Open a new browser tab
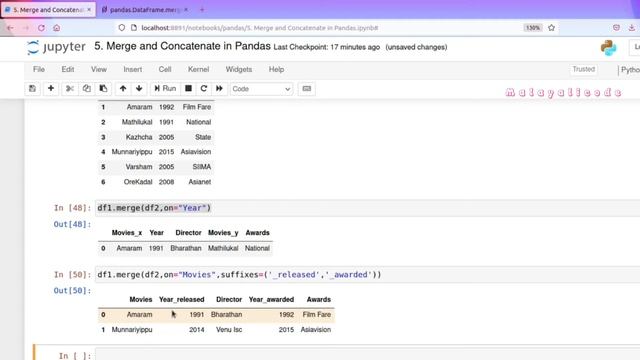The height and width of the screenshot is (360, 640). [x=202, y=9]
